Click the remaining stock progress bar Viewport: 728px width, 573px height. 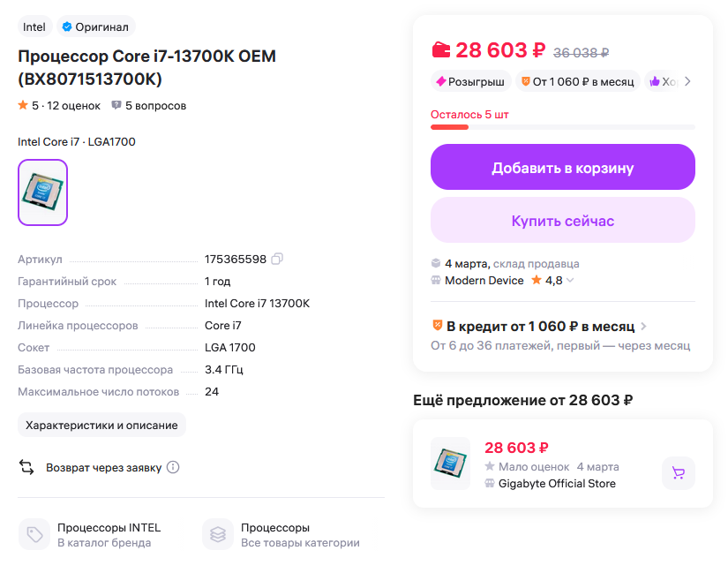coord(562,127)
